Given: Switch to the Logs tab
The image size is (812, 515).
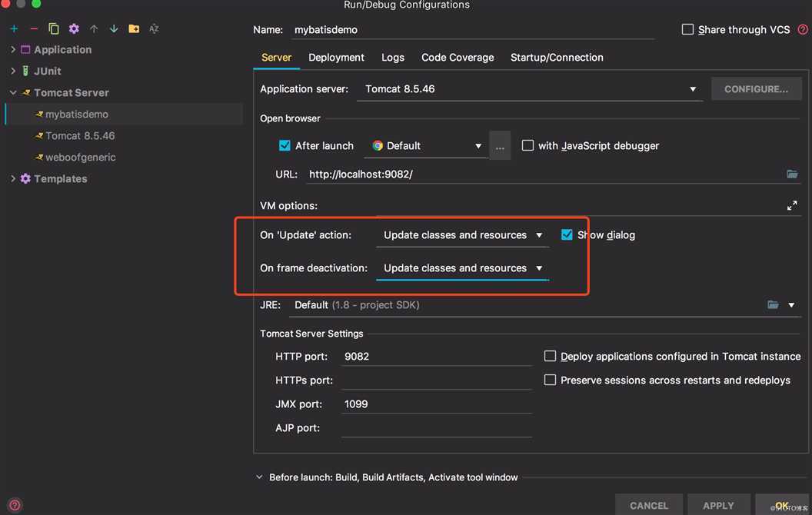Looking at the screenshot, I should pos(392,58).
